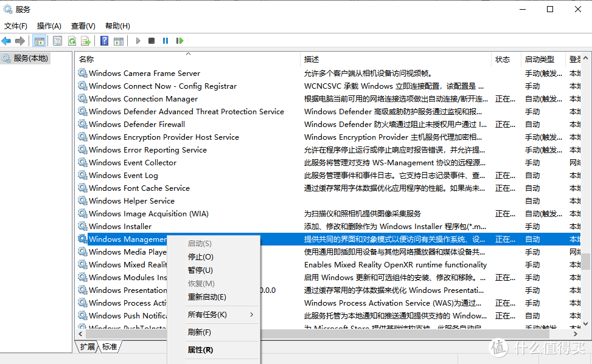Sort by 描述 column header
592x364 pixels.
pos(397,59)
